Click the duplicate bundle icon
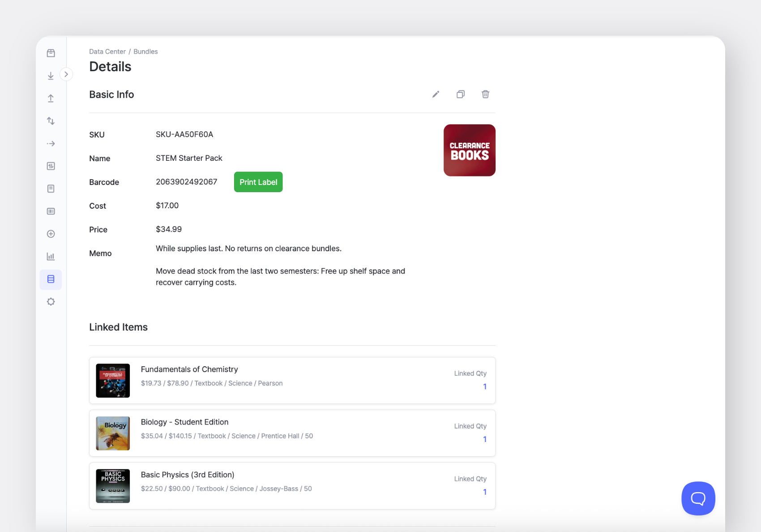Image resolution: width=761 pixels, height=532 pixels. click(x=460, y=94)
